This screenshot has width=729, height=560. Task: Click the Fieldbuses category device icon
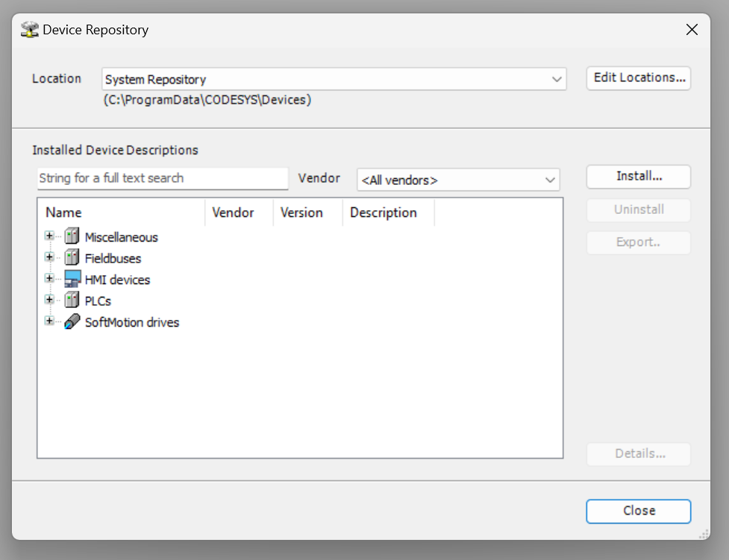point(72,257)
